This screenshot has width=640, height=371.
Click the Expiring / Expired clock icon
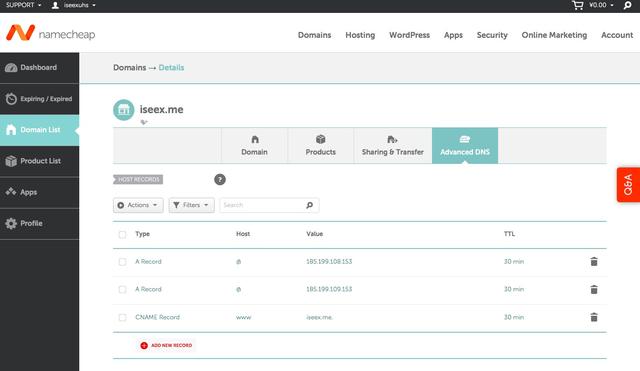coord(11,99)
